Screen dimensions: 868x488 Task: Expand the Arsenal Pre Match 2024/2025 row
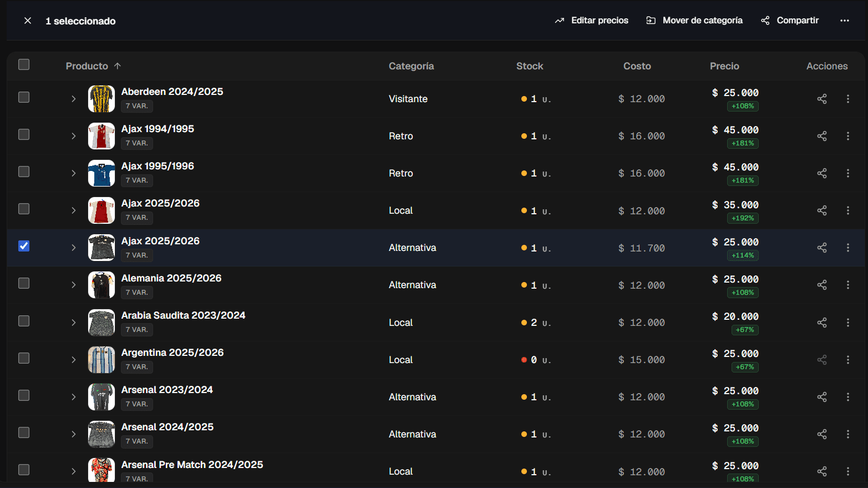pos(73,471)
